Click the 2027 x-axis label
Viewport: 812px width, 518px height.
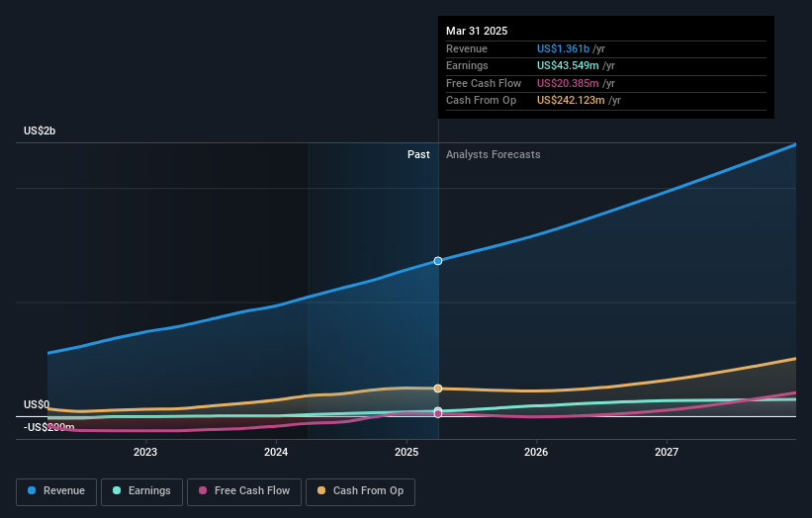[667, 452]
